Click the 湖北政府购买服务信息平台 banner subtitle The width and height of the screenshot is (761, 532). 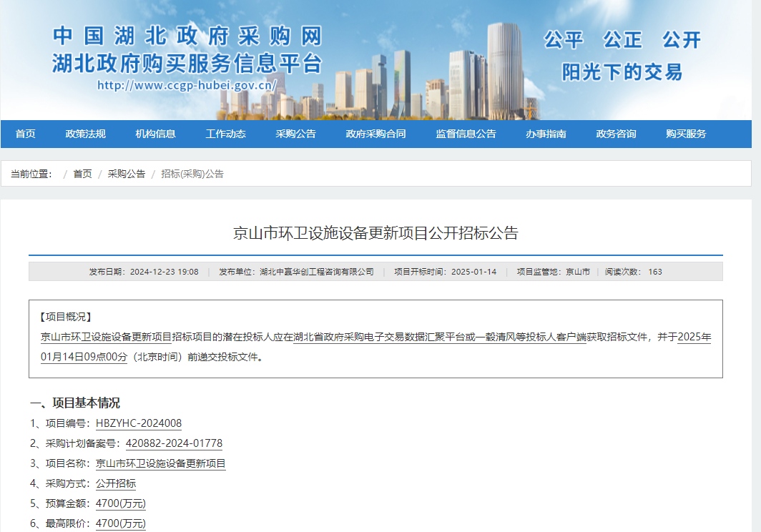187,64
